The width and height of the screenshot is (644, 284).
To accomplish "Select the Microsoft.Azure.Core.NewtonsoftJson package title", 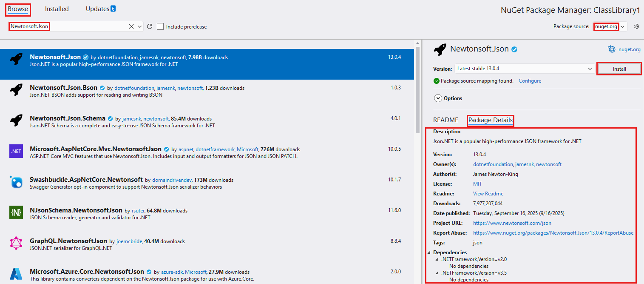I will point(87,272).
